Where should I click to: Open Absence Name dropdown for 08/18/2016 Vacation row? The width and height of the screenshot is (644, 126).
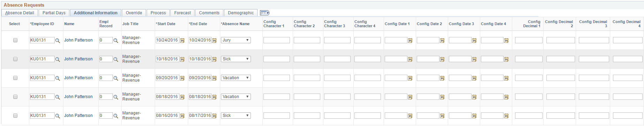point(236,97)
